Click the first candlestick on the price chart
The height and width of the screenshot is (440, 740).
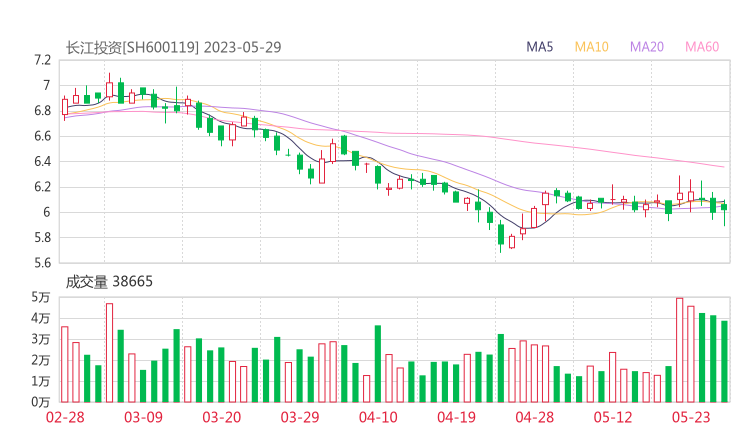65,107
